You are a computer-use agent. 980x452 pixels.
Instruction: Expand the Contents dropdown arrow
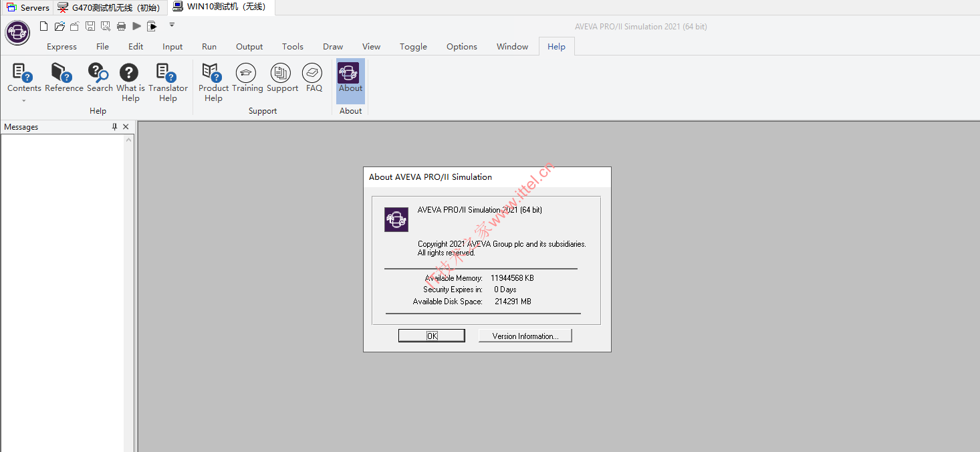pyautogui.click(x=24, y=101)
